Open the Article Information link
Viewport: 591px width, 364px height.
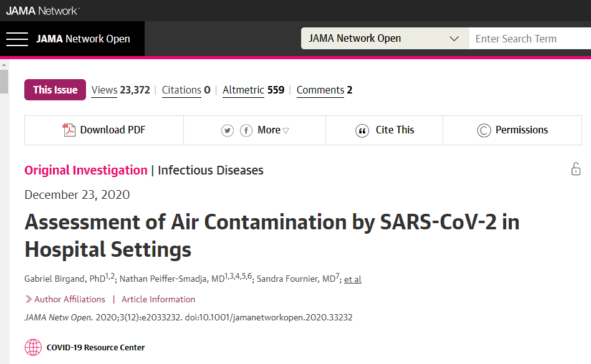158,299
